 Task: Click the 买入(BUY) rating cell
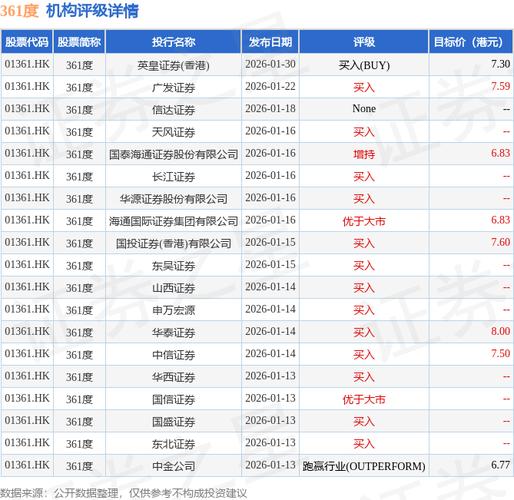pyautogui.click(x=364, y=65)
